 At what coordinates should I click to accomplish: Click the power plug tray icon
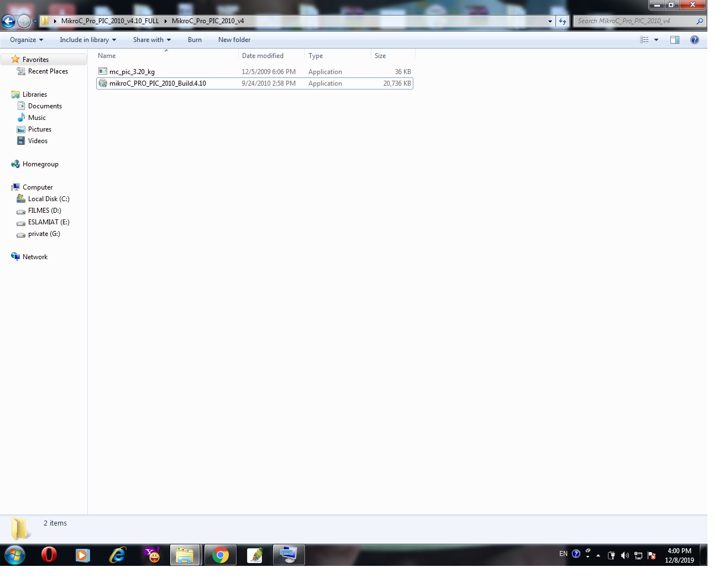tap(611, 555)
